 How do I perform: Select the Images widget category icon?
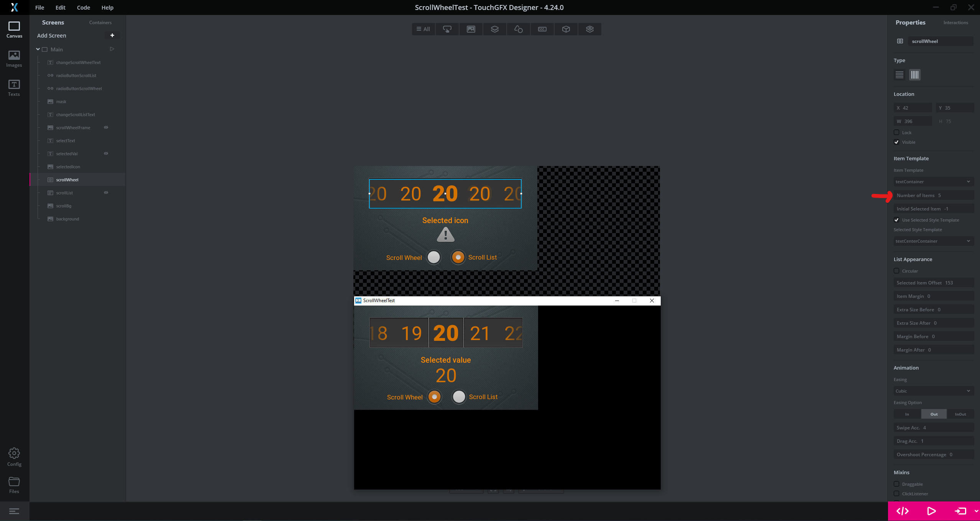coord(471,29)
